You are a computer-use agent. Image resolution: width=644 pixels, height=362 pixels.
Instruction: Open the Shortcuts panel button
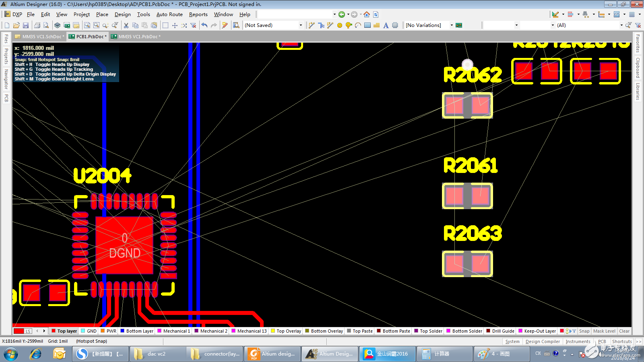[x=622, y=341]
